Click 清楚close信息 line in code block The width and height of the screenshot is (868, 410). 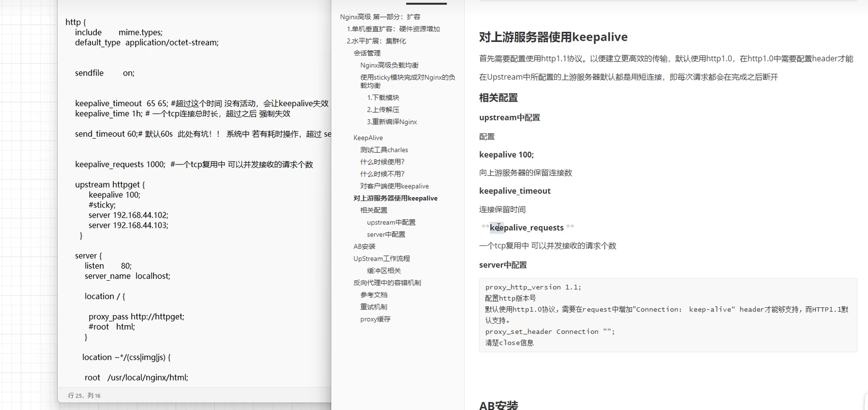click(x=510, y=343)
